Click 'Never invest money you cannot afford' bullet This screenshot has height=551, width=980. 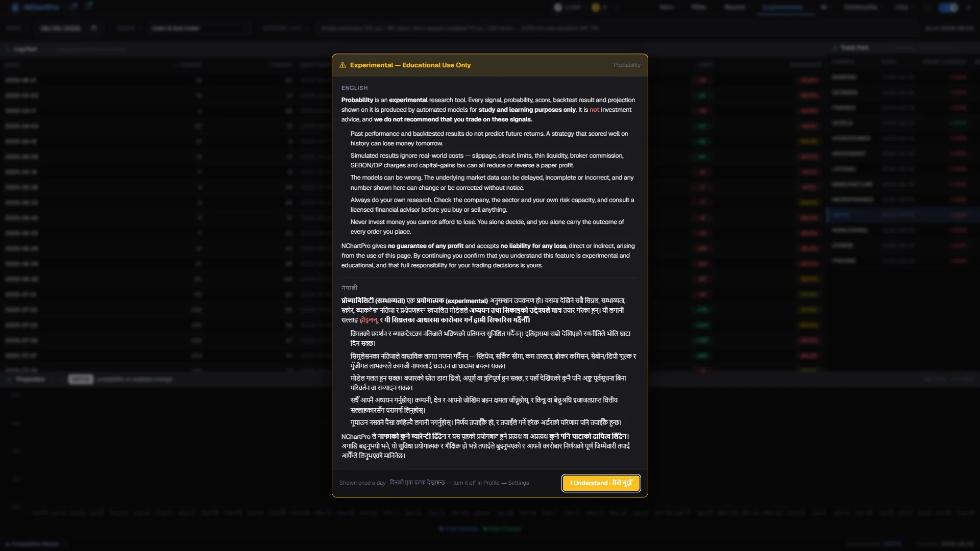(487, 227)
